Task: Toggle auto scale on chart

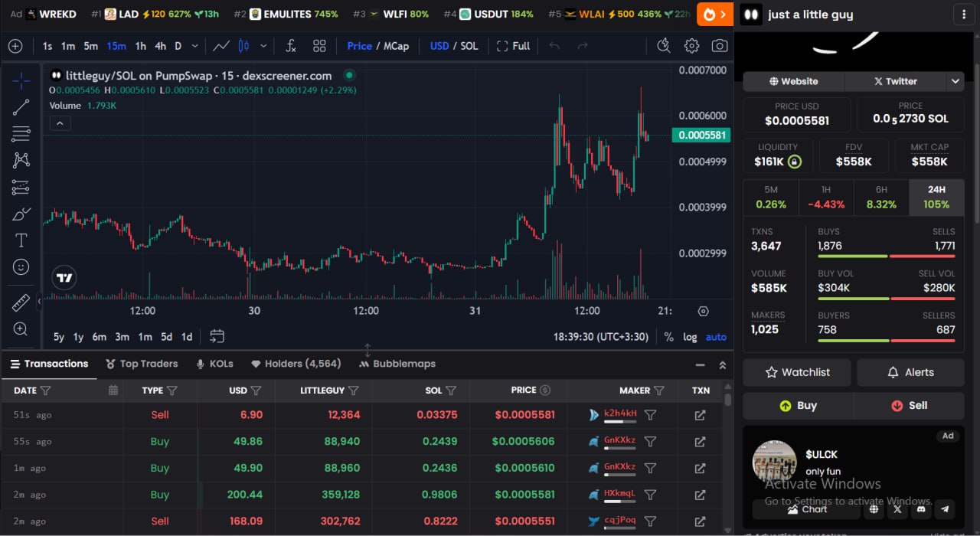Action: (x=716, y=337)
